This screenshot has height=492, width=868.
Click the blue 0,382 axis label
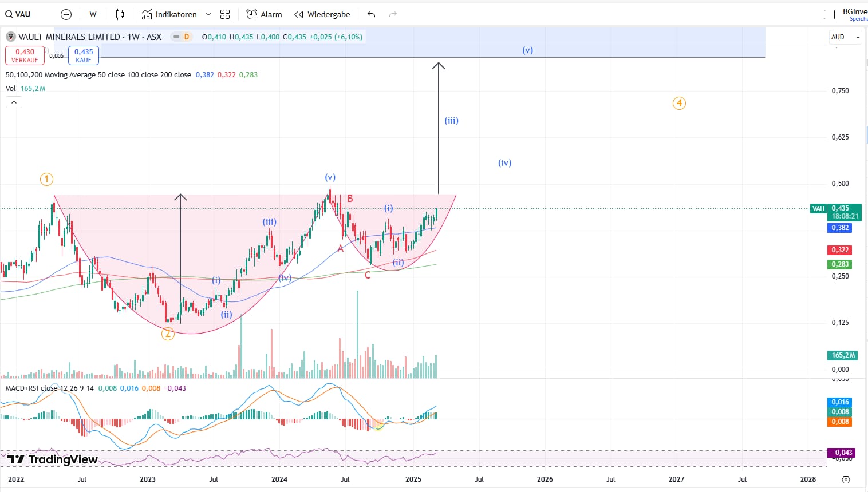tap(840, 228)
